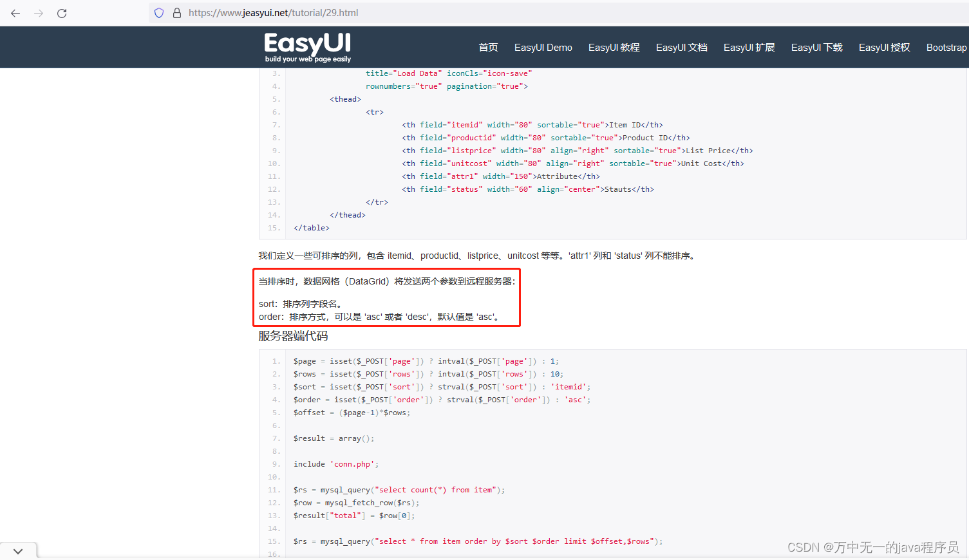969x560 pixels.
Task: Click the red-outlined note about sort parameters
Action: (386, 297)
